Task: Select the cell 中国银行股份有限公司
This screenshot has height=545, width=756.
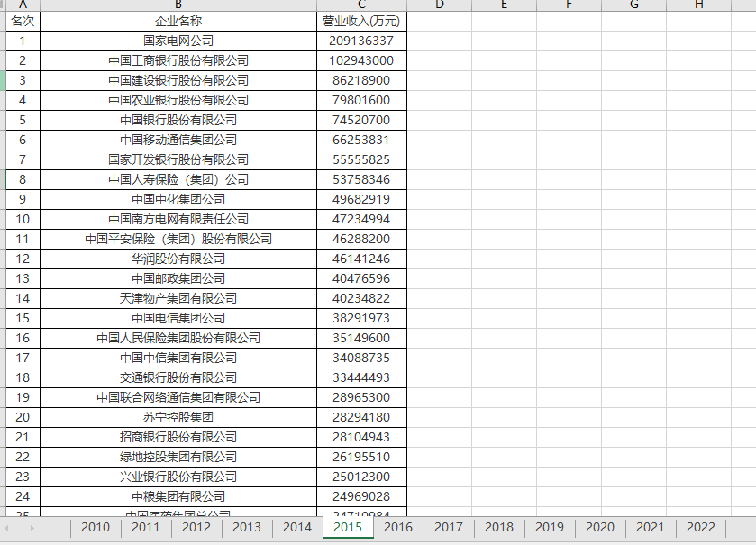Action: [x=178, y=120]
